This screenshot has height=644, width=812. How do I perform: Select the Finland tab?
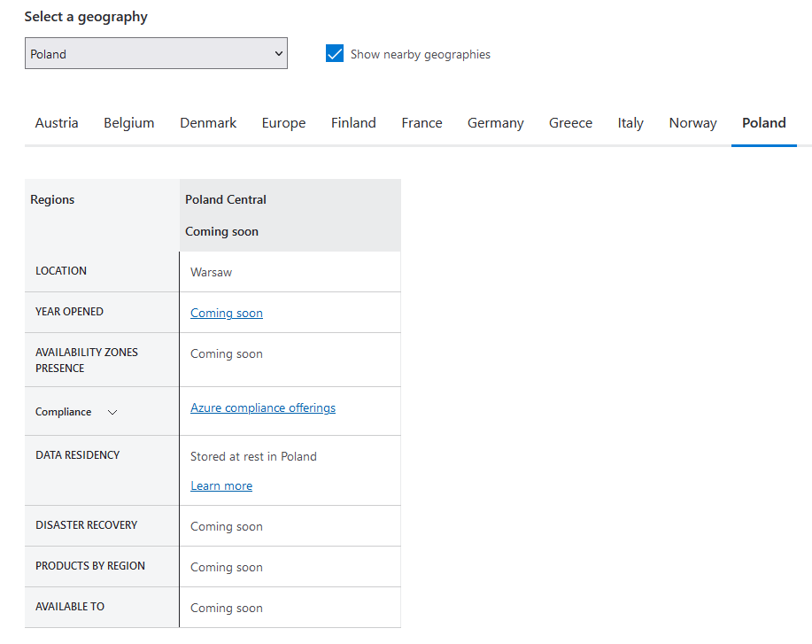point(353,123)
